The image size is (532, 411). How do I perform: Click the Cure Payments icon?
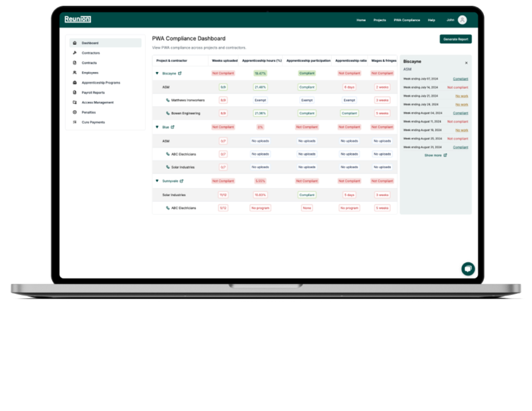point(75,122)
